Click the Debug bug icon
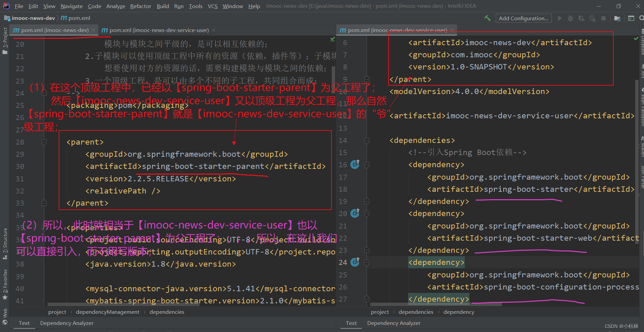The image size is (644, 332). [570, 18]
